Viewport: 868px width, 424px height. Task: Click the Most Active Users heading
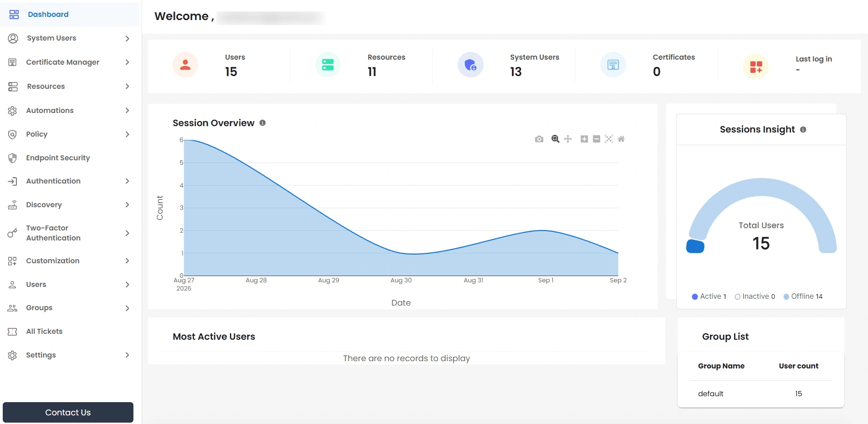point(214,337)
